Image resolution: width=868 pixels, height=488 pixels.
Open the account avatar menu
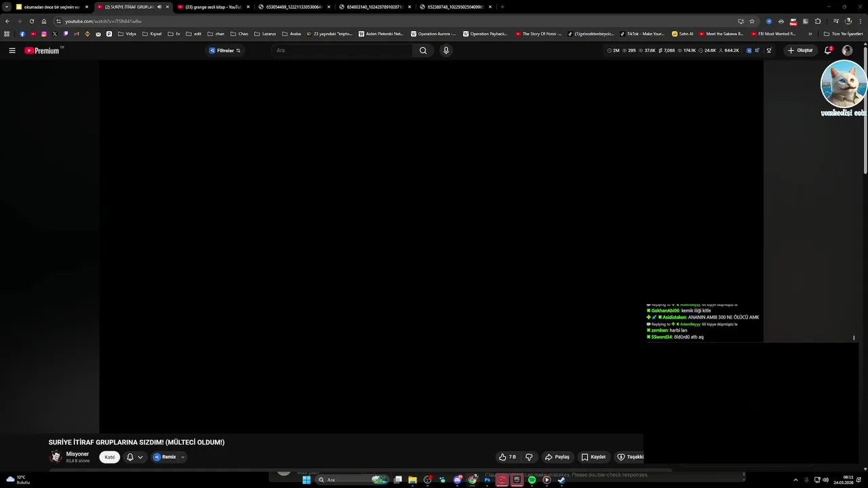[847, 50]
